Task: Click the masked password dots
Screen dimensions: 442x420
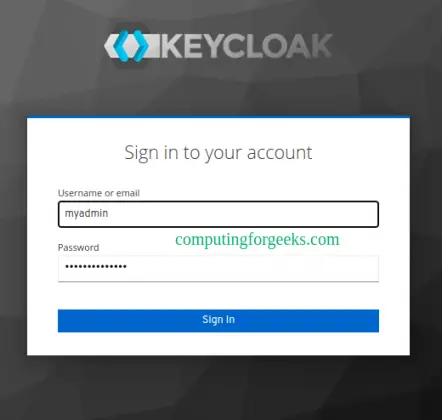Action: click(96, 266)
